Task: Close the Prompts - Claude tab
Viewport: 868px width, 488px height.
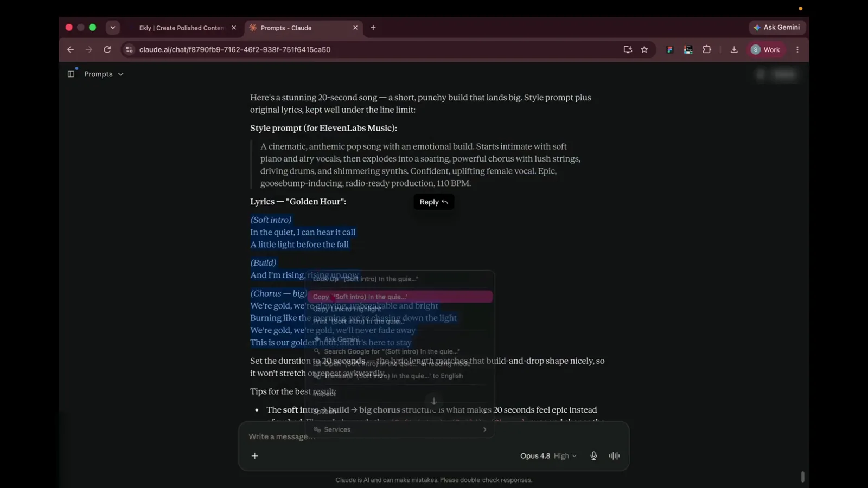Action: click(355, 28)
